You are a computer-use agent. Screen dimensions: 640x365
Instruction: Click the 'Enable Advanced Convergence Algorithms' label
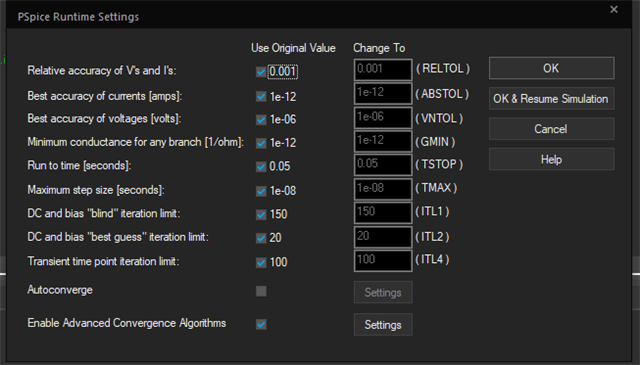point(127,323)
